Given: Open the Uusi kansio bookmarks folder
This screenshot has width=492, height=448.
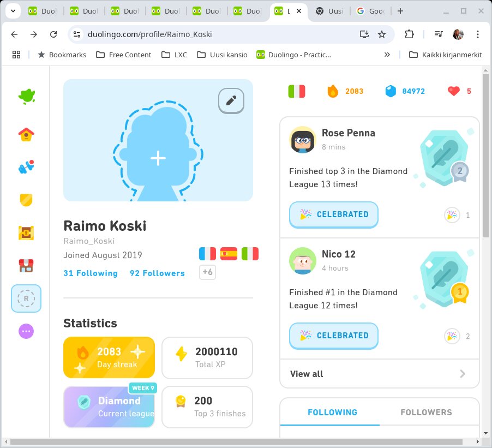Looking at the screenshot, I should click(x=222, y=55).
